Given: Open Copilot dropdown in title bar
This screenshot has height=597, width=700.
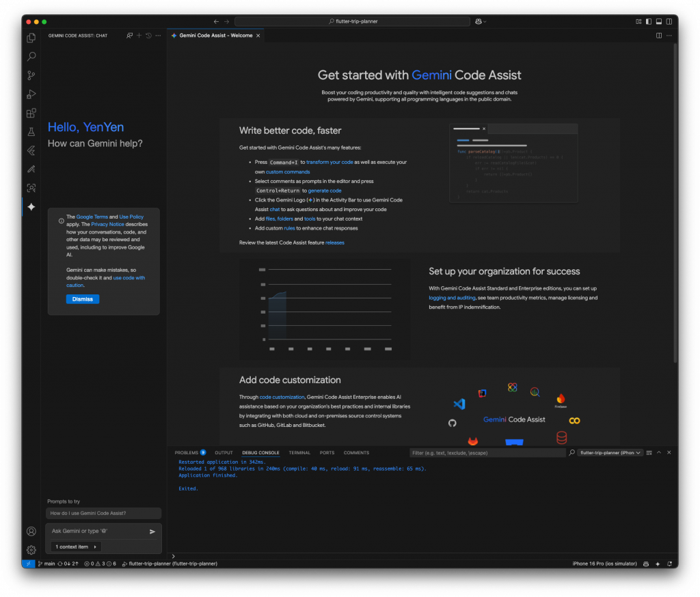Looking at the screenshot, I should click(x=481, y=21).
